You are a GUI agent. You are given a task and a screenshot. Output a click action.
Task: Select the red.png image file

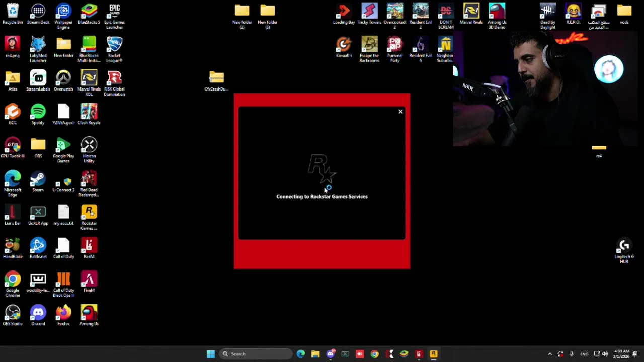point(13,47)
